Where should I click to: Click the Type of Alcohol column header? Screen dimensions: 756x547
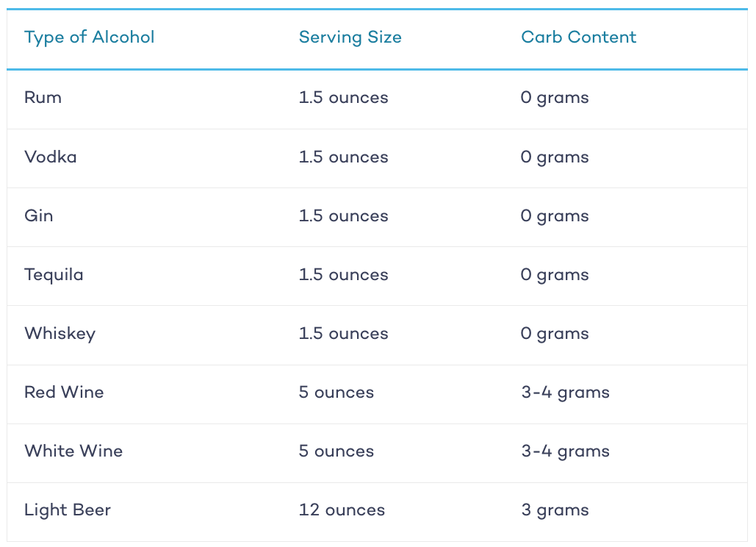click(89, 37)
